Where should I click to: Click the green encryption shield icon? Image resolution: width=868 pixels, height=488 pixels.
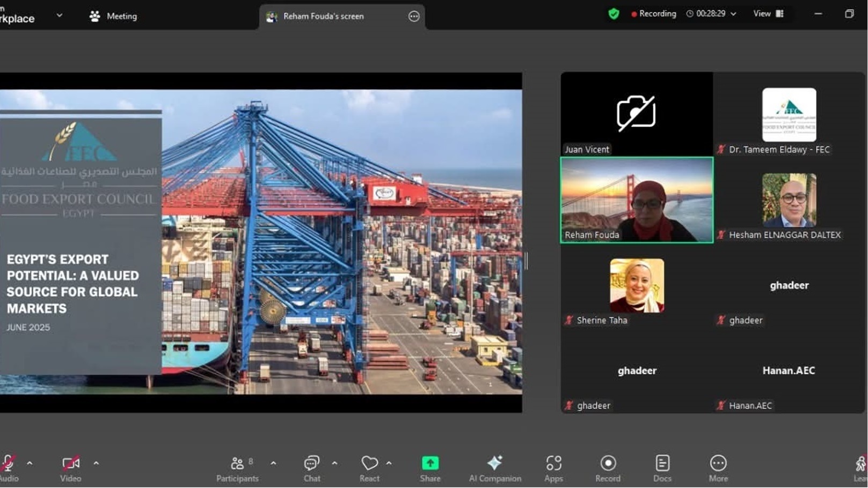(x=614, y=14)
